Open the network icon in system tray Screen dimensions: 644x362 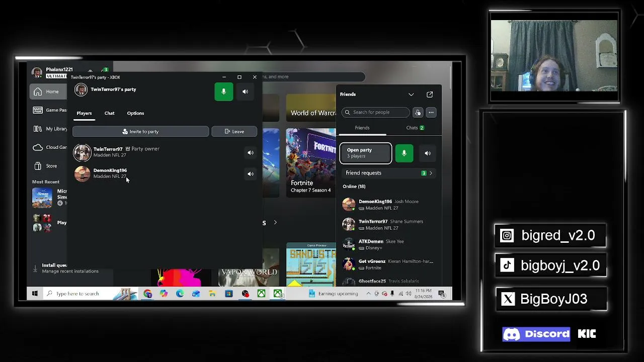[400, 294]
